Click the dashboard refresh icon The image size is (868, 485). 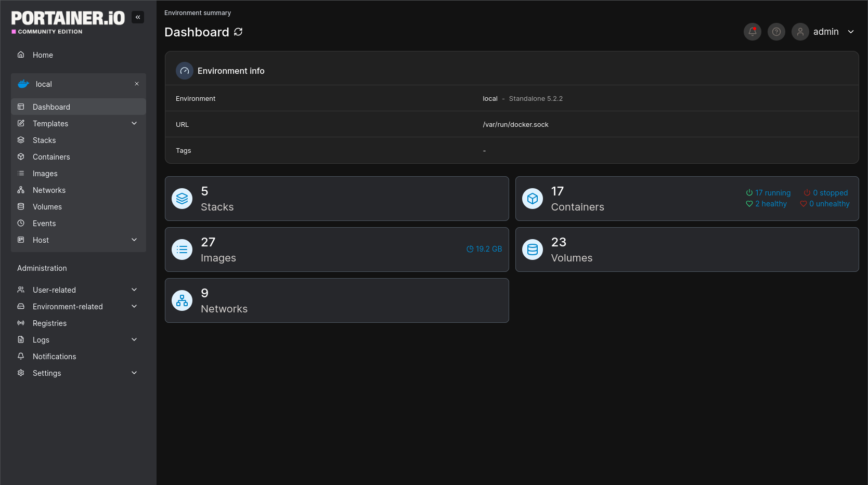click(x=238, y=32)
